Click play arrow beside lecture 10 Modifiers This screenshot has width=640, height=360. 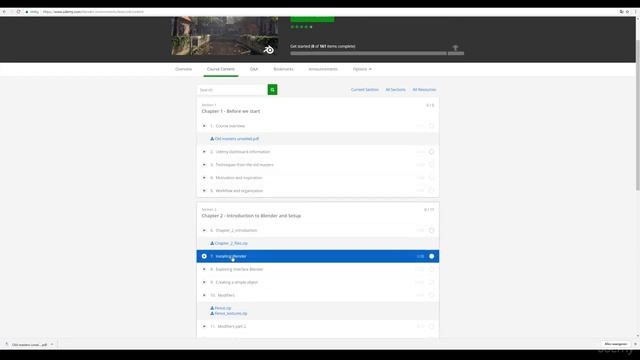click(x=204, y=295)
